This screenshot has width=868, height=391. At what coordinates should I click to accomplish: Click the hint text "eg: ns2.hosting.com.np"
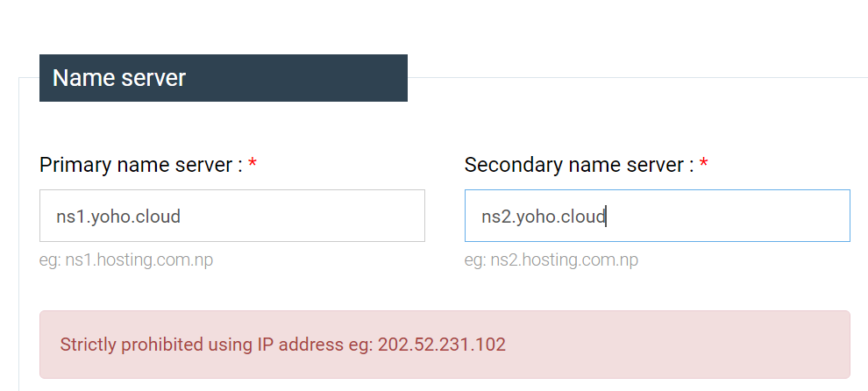coord(551,260)
